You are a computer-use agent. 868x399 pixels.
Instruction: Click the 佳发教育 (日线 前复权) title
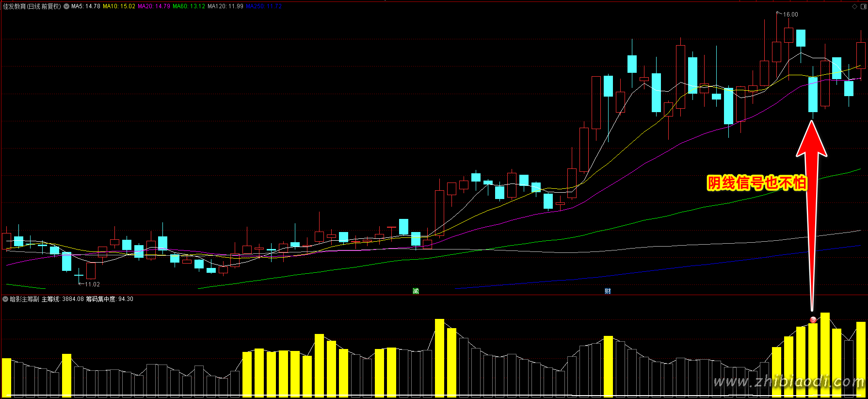32,6
